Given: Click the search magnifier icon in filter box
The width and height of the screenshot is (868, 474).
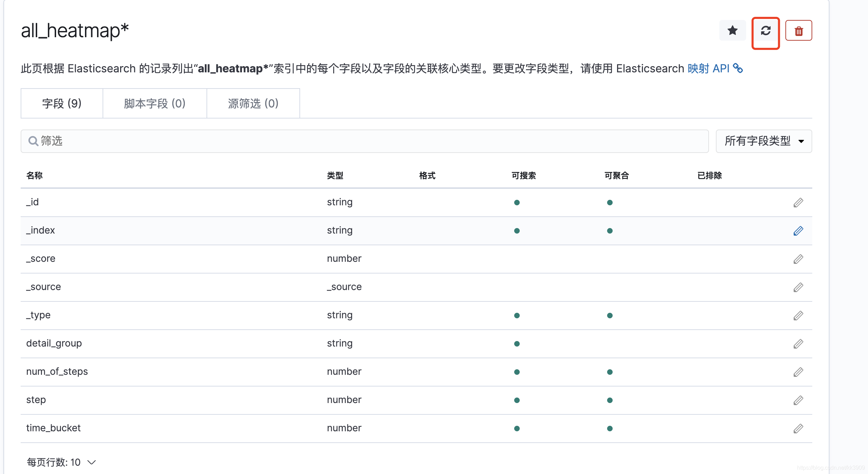Looking at the screenshot, I should coord(33,141).
